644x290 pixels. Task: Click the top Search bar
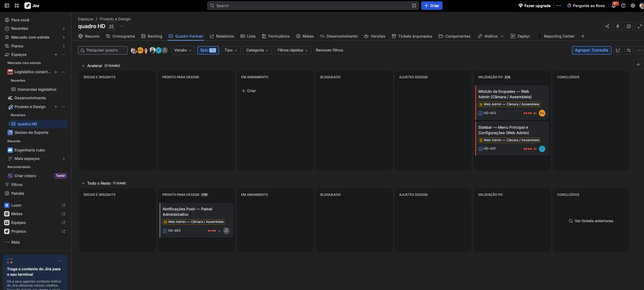point(313,6)
